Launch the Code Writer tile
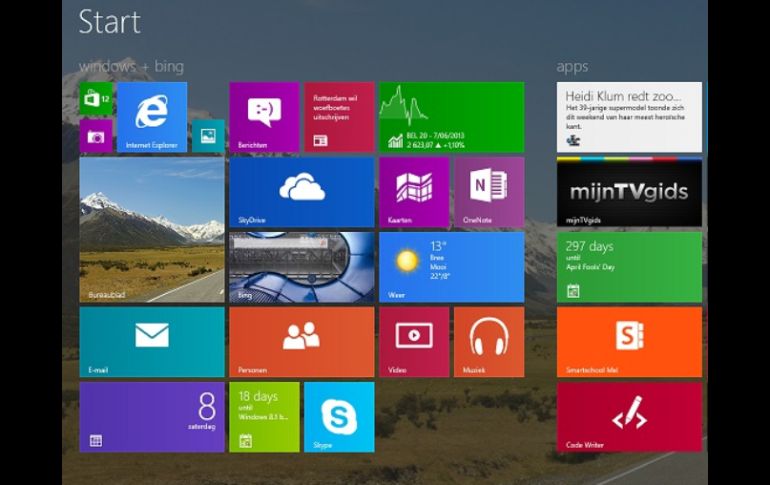This screenshot has width=770, height=485. (629, 416)
